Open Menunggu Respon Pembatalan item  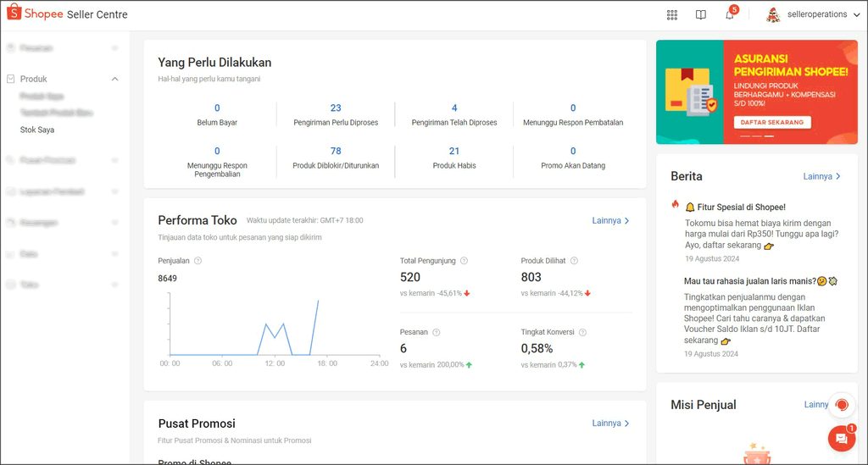tap(573, 114)
